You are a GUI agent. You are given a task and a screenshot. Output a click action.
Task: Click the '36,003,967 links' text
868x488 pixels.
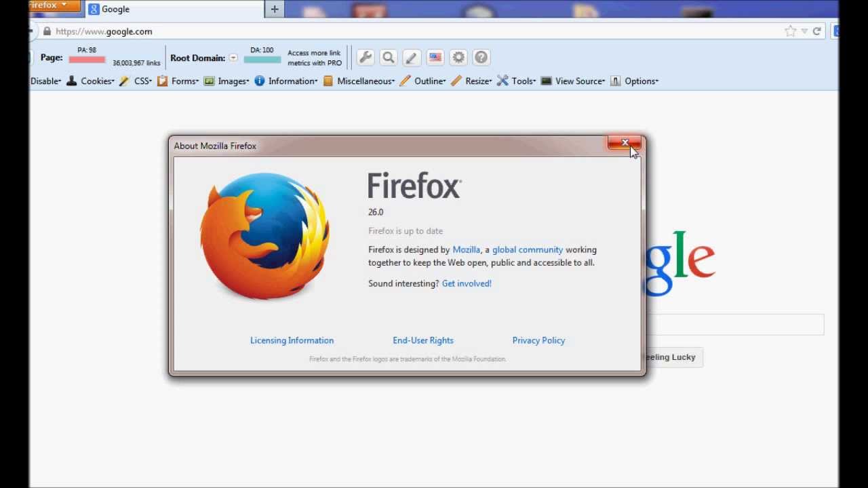136,63
